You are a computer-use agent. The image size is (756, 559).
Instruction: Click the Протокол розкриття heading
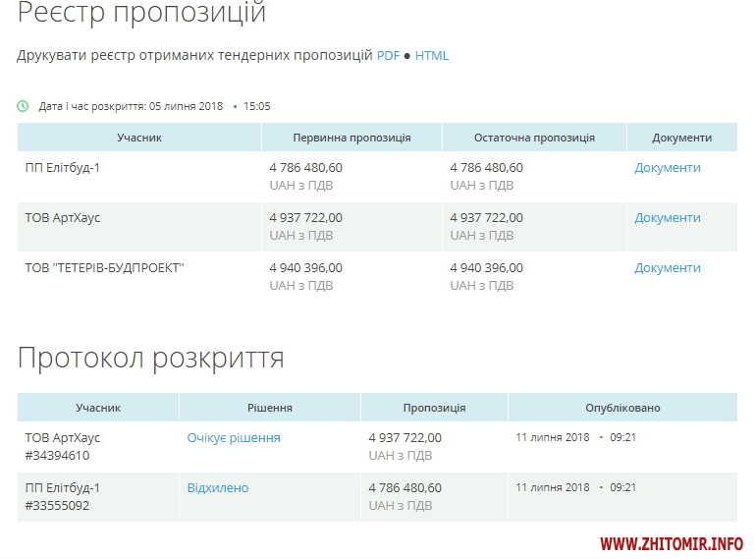pos(150,359)
